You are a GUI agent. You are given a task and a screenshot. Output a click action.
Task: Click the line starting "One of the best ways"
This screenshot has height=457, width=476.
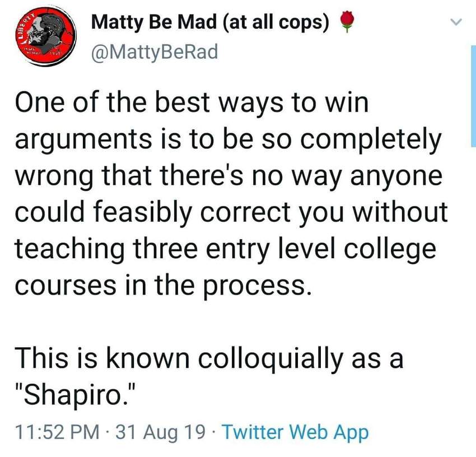coord(192,102)
